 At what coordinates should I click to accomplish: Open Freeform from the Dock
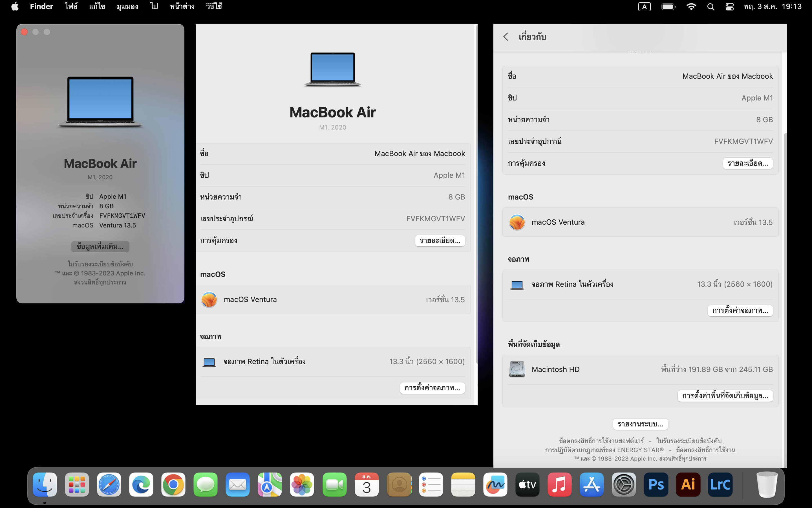point(495,485)
